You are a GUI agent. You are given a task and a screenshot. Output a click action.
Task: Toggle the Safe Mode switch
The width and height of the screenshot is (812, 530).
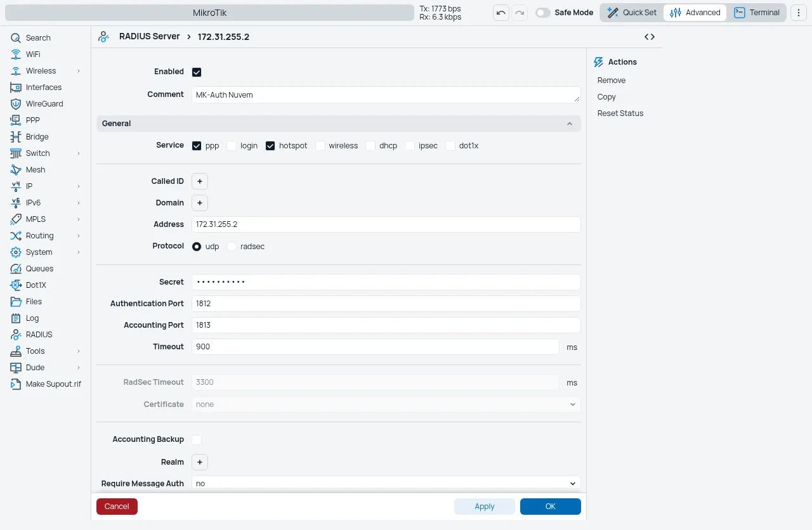tap(543, 13)
